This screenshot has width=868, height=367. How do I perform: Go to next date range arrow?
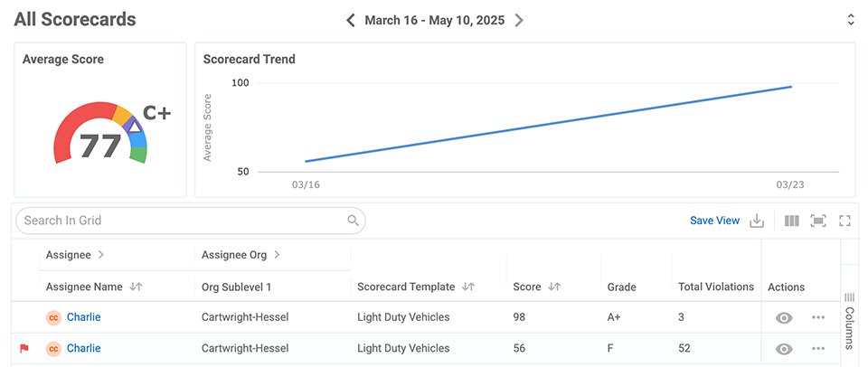click(x=519, y=20)
